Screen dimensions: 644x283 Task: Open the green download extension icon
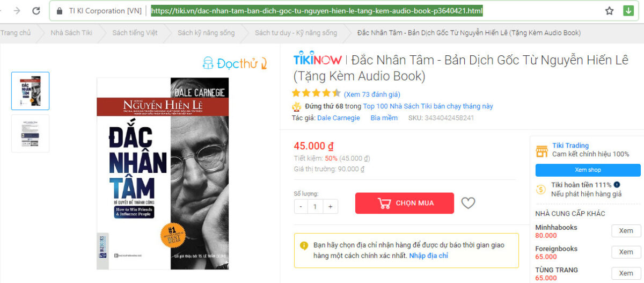click(x=628, y=11)
